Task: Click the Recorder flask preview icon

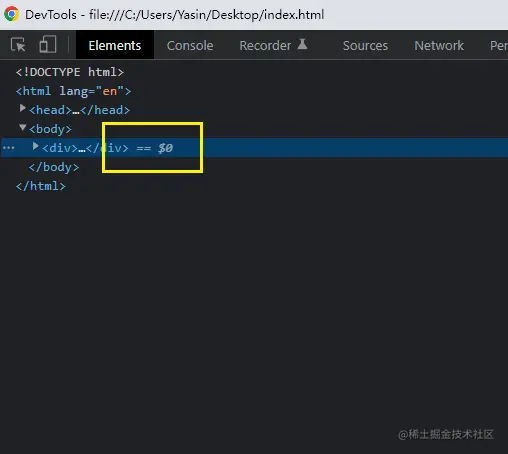Action: 302,44
